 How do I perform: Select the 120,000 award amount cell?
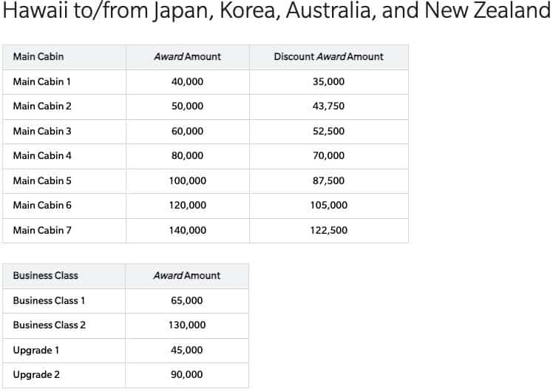pyautogui.click(x=187, y=205)
